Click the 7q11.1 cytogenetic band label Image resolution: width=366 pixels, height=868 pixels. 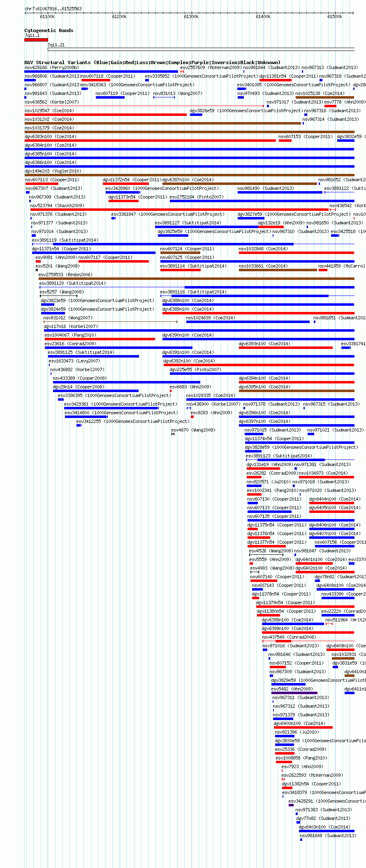tap(32, 36)
